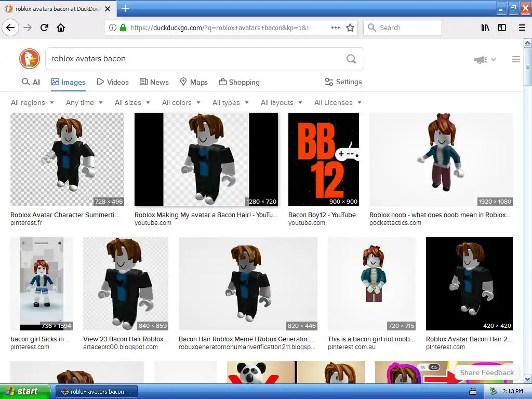This screenshot has height=399, width=532.
Task: Open the DuckDuckGo side menu icon
Action: click(516, 59)
